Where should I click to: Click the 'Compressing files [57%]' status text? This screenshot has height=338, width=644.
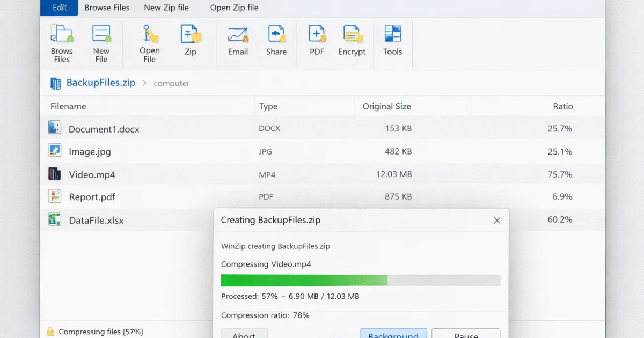[101, 332]
